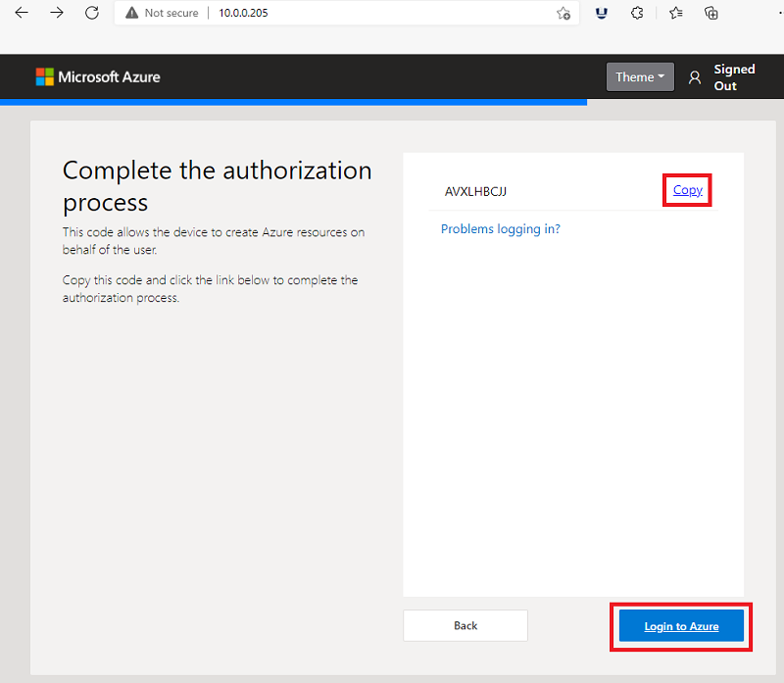
Task: Click the user account icon
Action: coord(695,77)
